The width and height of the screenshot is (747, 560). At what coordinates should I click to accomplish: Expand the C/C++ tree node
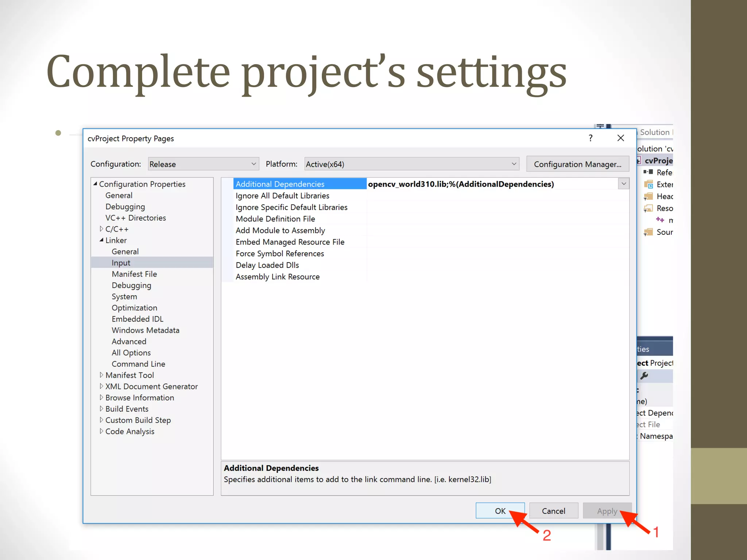click(101, 229)
